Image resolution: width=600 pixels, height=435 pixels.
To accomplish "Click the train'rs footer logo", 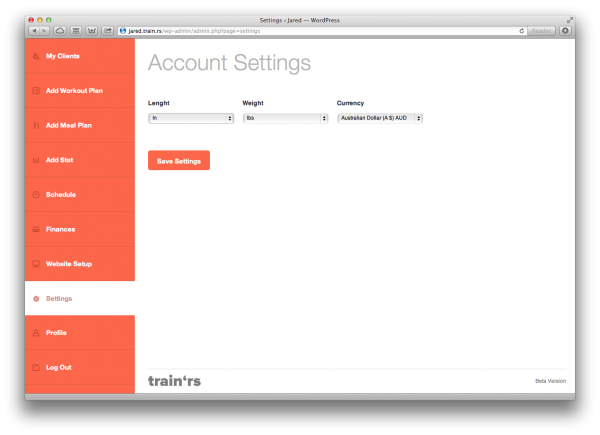I will (174, 381).
